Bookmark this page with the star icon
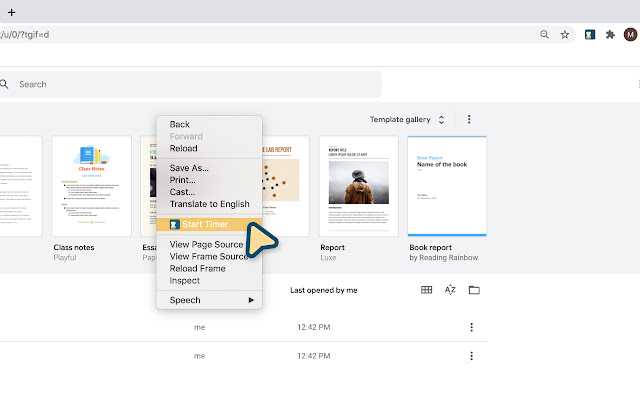The height and width of the screenshot is (400, 640). click(565, 34)
